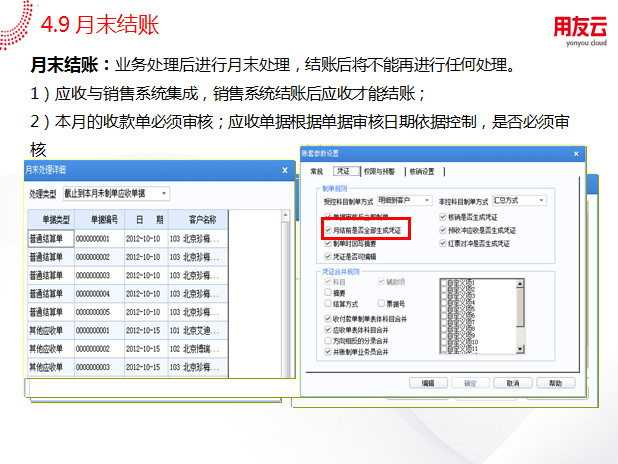Click date 2012-10-10 in row 0000000004
The width and height of the screenshot is (618, 464).
point(146,294)
